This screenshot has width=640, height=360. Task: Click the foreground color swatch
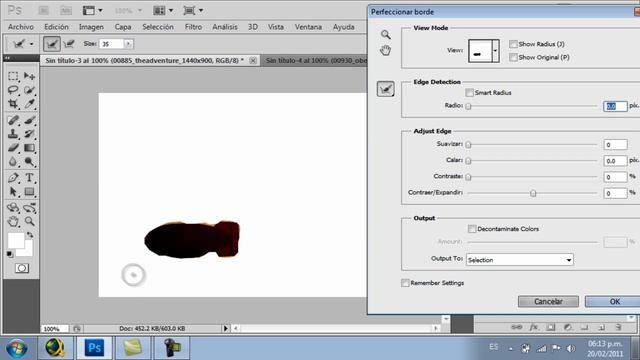pos(16,241)
